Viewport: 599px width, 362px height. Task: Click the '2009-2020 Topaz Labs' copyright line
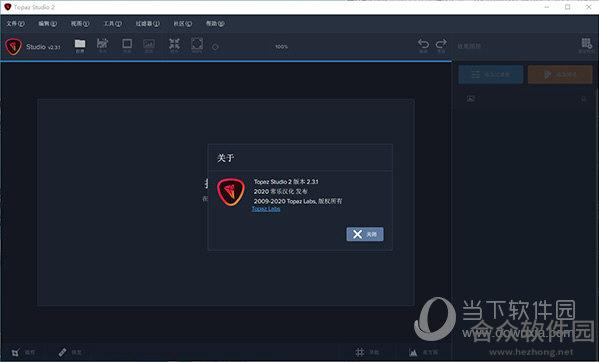pos(298,201)
